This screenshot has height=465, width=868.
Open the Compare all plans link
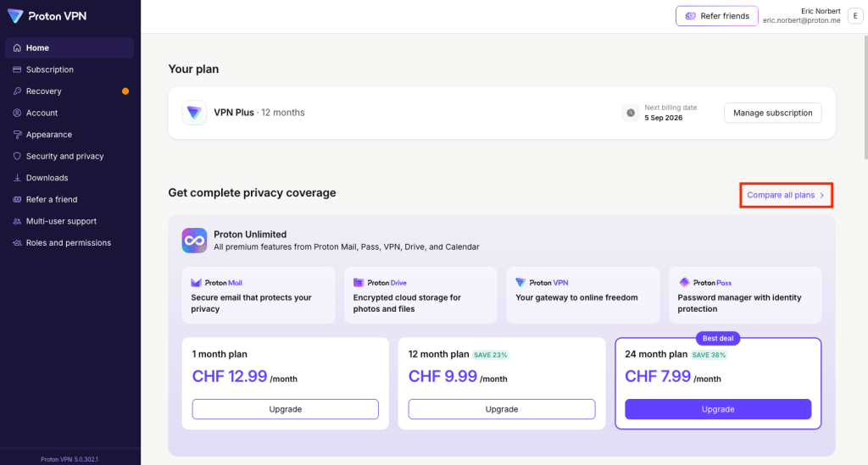coord(786,195)
